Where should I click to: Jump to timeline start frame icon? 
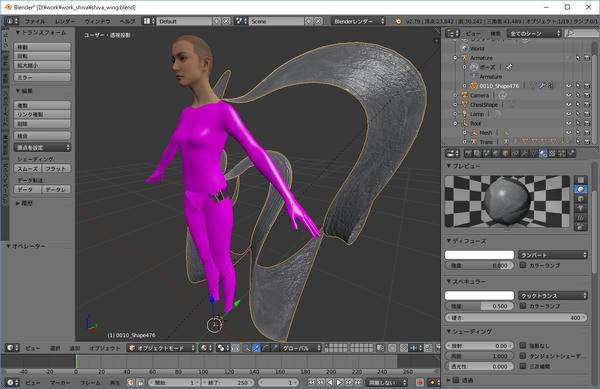point(311,382)
